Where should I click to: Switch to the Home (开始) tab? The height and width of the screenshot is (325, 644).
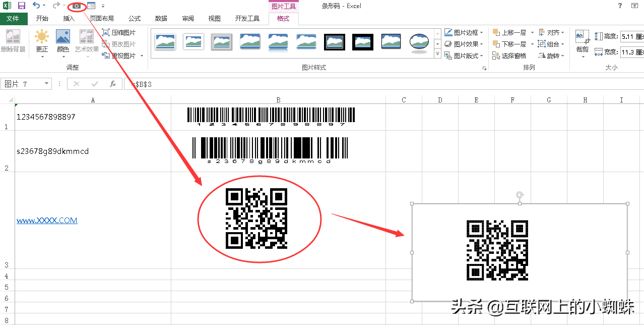point(42,19)
